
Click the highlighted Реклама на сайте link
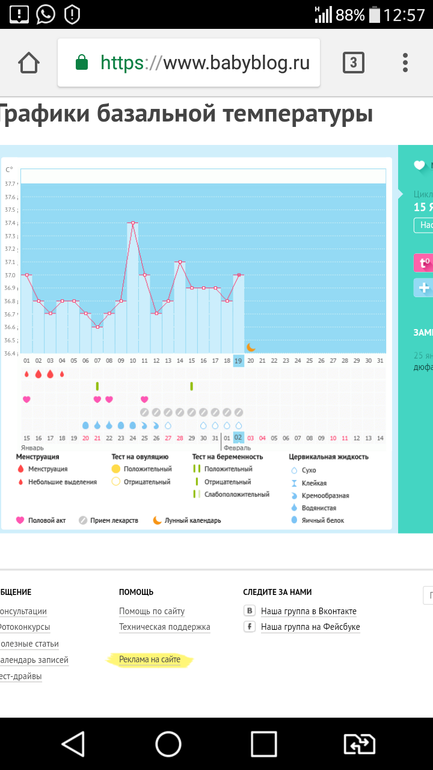[150, 660]
